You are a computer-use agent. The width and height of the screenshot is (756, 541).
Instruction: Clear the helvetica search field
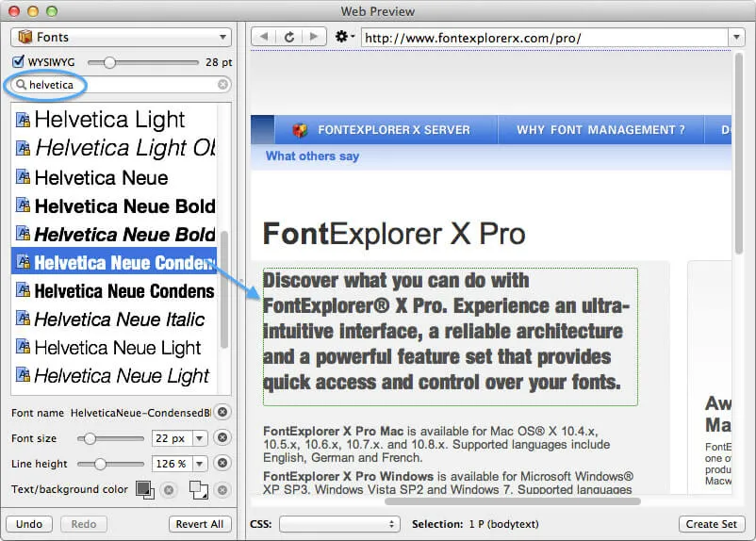pyautogui.click(x=223, y=85)
